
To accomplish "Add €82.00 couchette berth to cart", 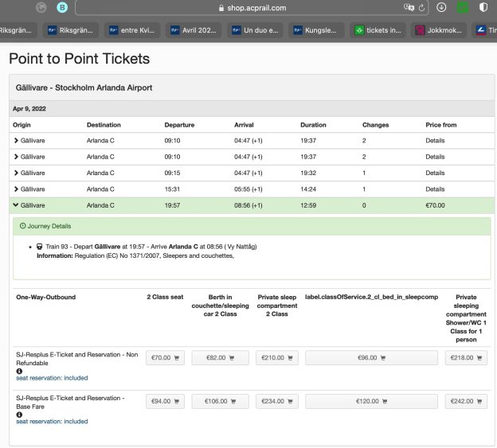I will [x=221, y=358].
